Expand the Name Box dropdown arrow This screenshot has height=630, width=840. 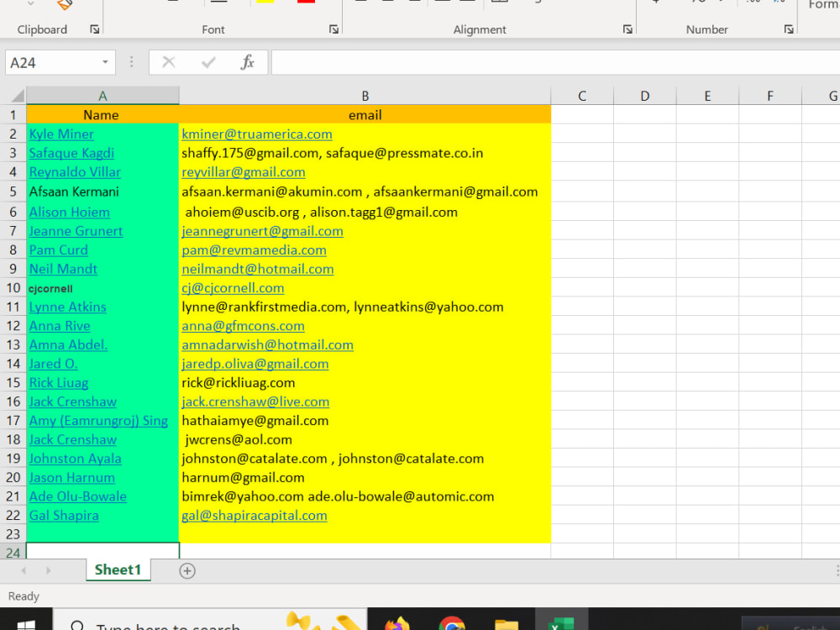point(106,63)
